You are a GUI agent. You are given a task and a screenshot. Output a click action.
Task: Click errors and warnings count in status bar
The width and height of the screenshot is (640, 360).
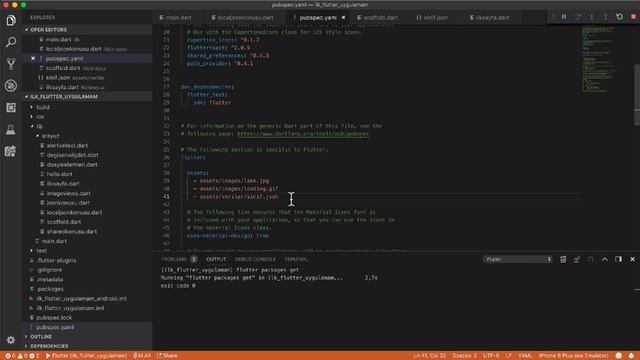coord(22,356)
